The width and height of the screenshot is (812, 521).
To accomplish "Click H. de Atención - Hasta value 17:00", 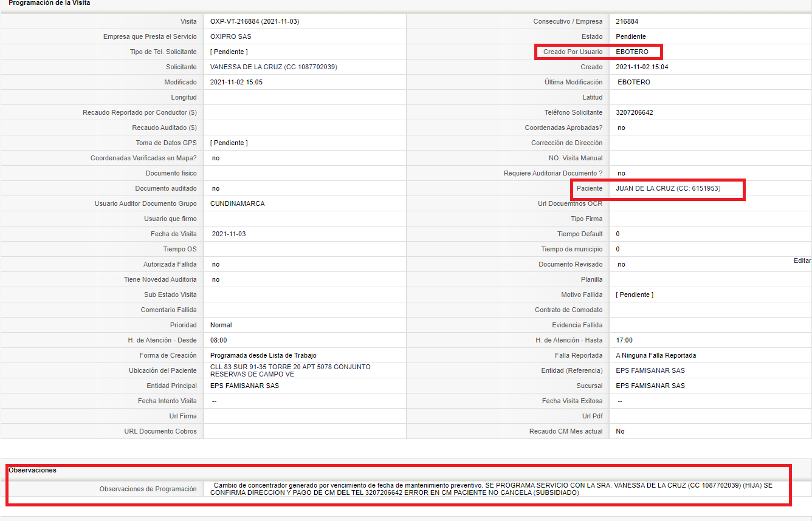I will (x=624, y=340).
